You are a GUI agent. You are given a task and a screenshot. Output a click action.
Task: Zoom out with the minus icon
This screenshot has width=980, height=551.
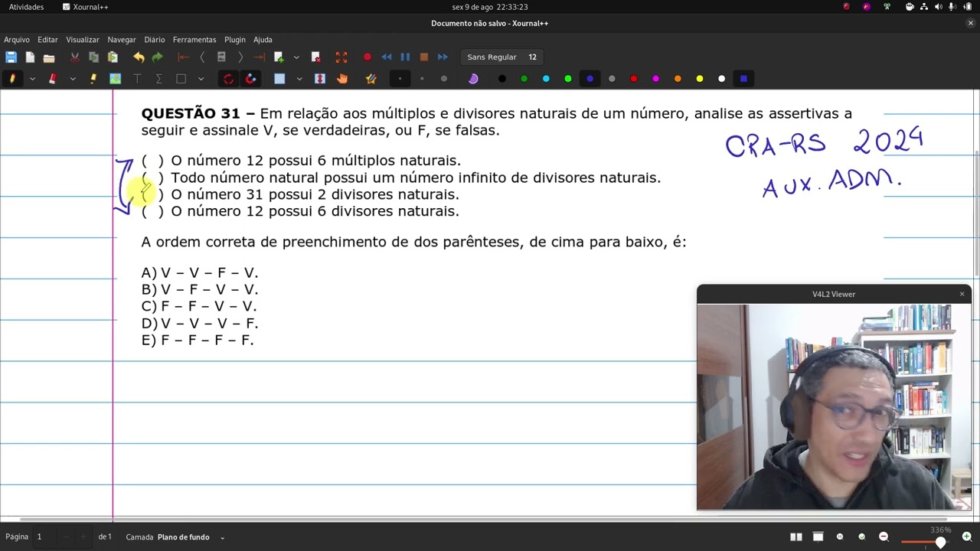tap(884, 537)
